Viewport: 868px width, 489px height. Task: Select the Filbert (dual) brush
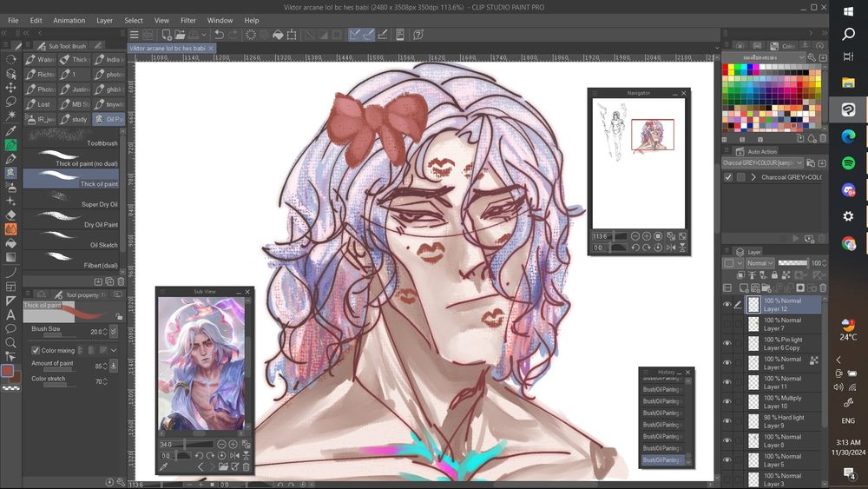(71, 261)
